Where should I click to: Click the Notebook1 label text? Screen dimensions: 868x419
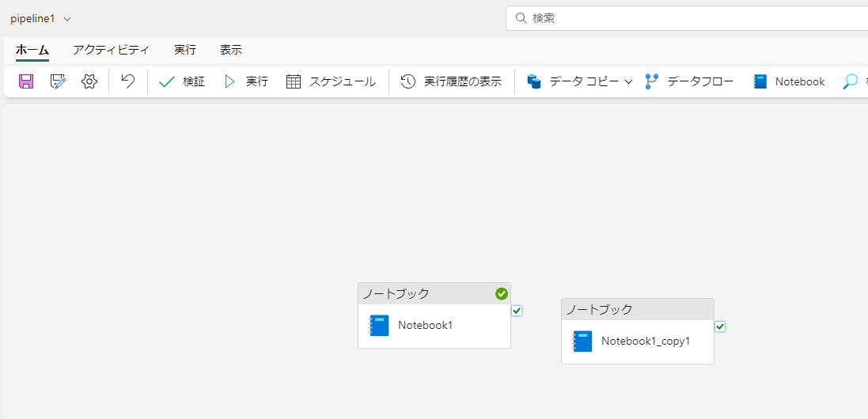pyautogui.click(x=425, y=326)
